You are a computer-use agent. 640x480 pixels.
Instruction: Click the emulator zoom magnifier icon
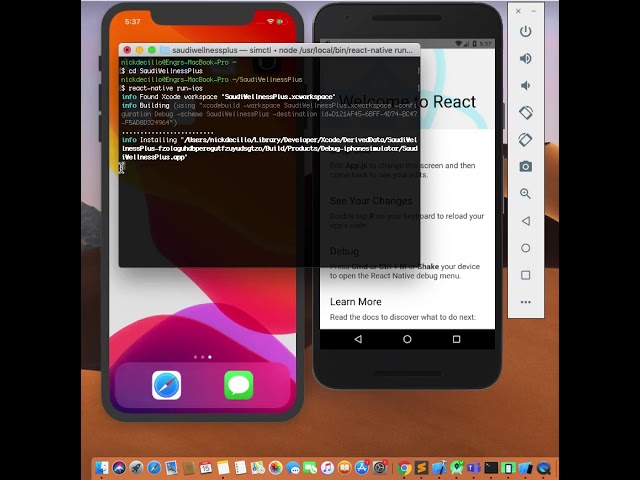coord(526,193)
